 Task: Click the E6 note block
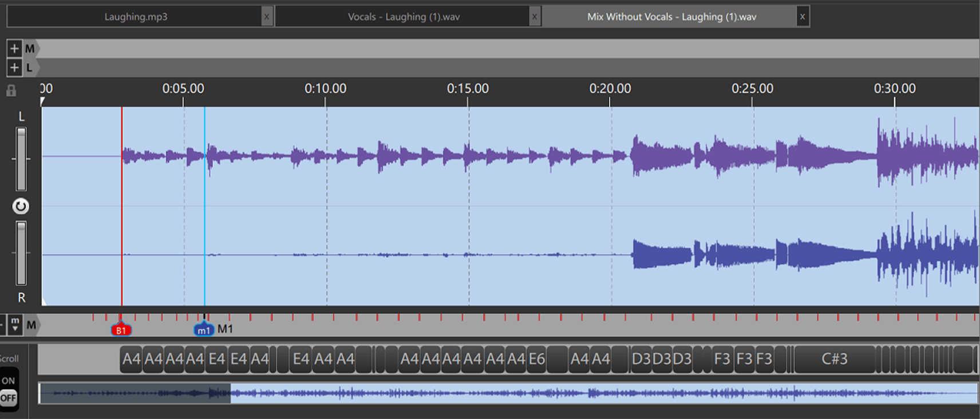[x=536, y=359]
